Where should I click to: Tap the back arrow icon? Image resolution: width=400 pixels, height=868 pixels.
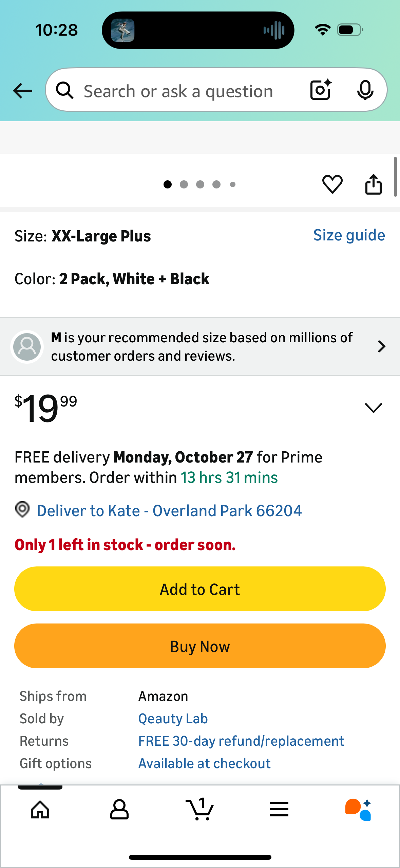(x=23, y=91)
